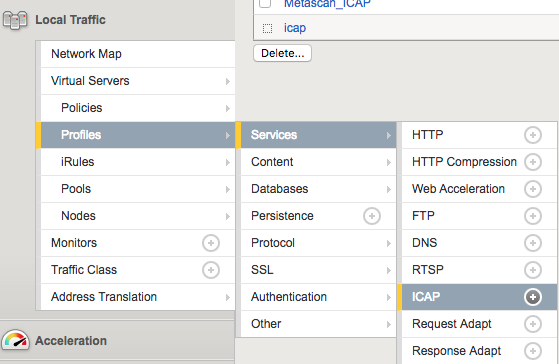Click the plus icon next to ICAP
559x364 pixels.
coord(533,297)
